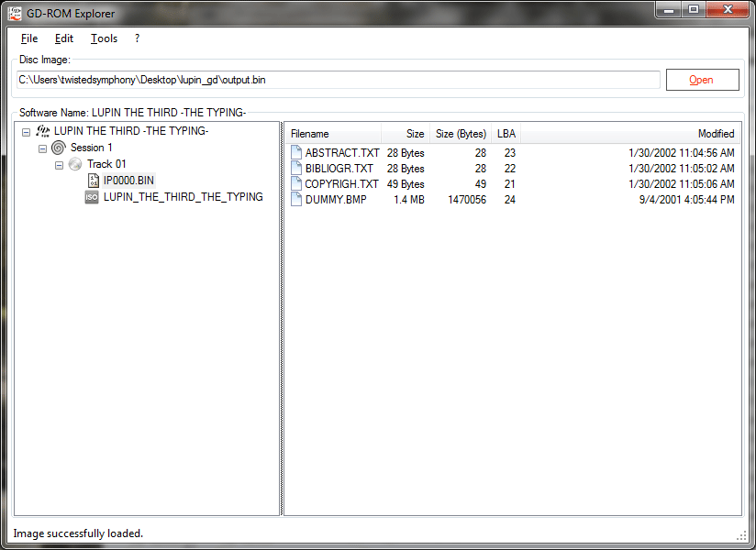The image size is (756, 550).
Task: Click the file icon of ABSTRACT.TXT
Action: point(296,153)
